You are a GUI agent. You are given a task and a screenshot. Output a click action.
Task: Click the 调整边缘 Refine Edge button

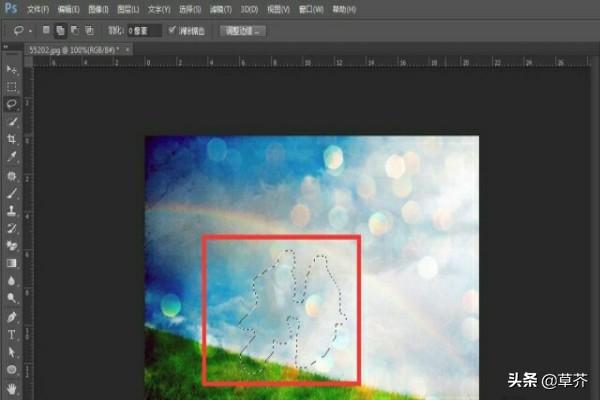tap(242, 30)
